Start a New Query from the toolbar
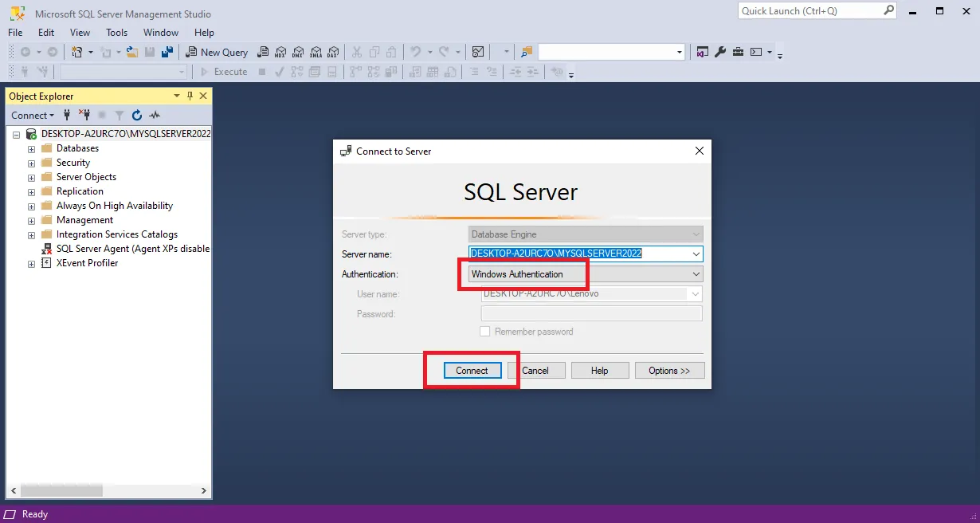 click(x=217, y=52)
